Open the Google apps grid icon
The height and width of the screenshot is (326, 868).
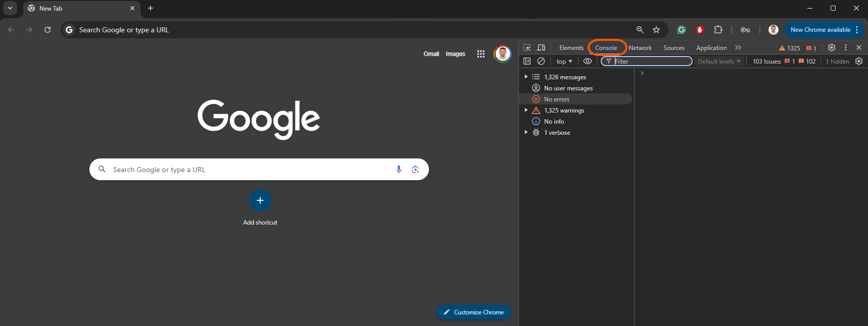pos(480,54)
